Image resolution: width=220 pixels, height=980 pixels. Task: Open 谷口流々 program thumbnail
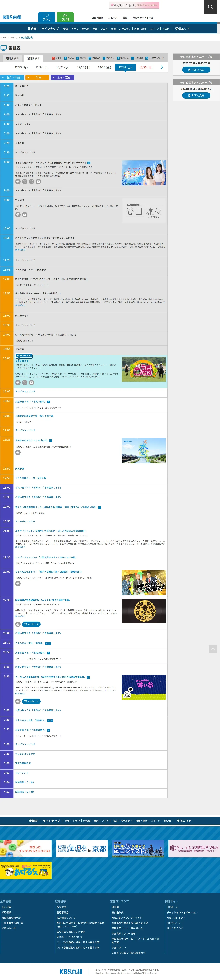click(x=144, y=210)
